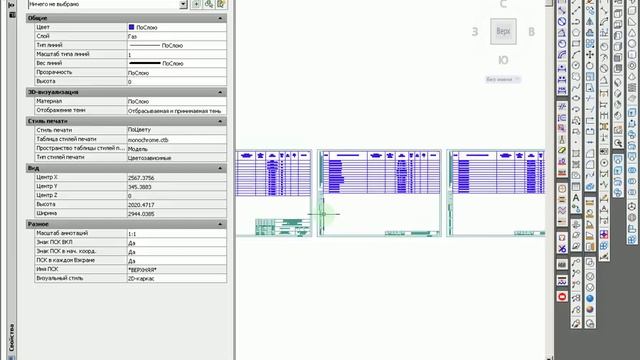Select the Polygon draw tool
Viewport: 640px width, 360px height.
click(576, 33)
